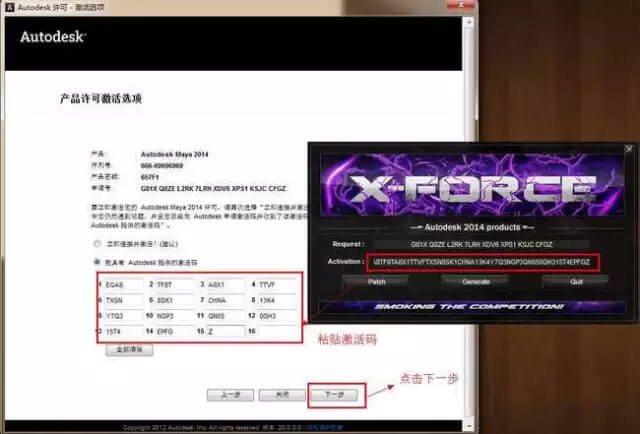Open the blue link in the copyright footer
Viewport: 640px width, 434px height.
(324, 427)
